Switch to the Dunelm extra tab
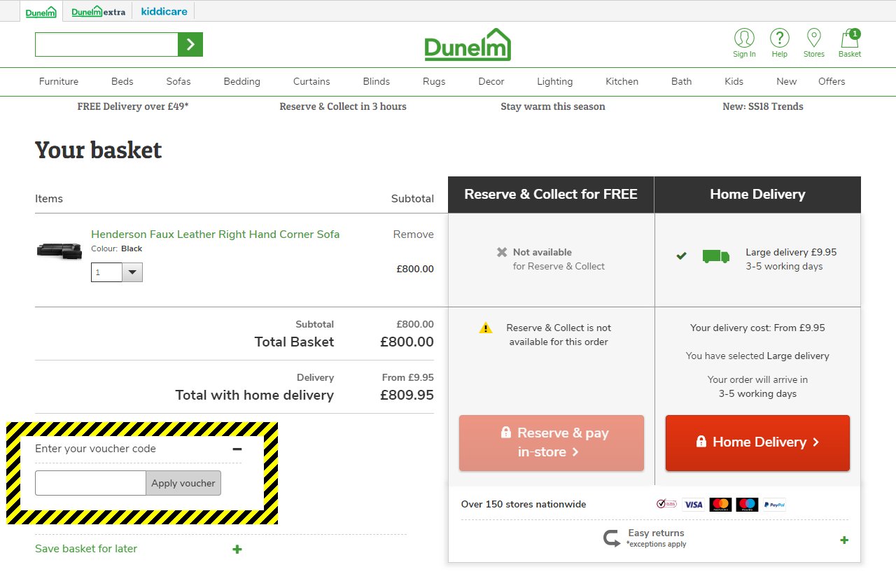 98,11
